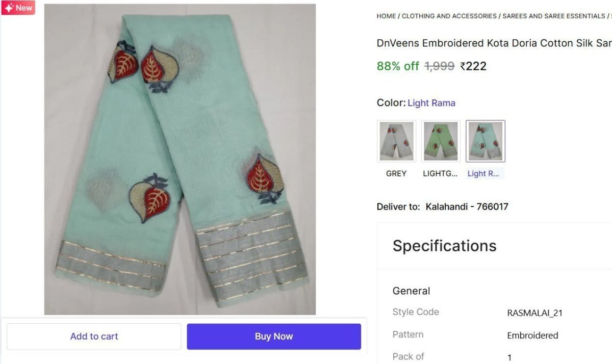Change delivery location Kalahandi - 766017
This screenshot has height=364, width=612.
click(467, 206)
